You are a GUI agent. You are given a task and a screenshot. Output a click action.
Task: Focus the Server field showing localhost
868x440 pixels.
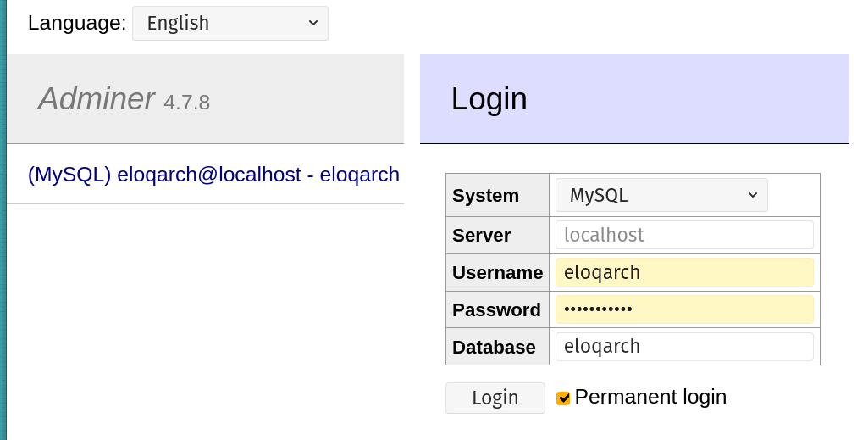click(684, 235)
